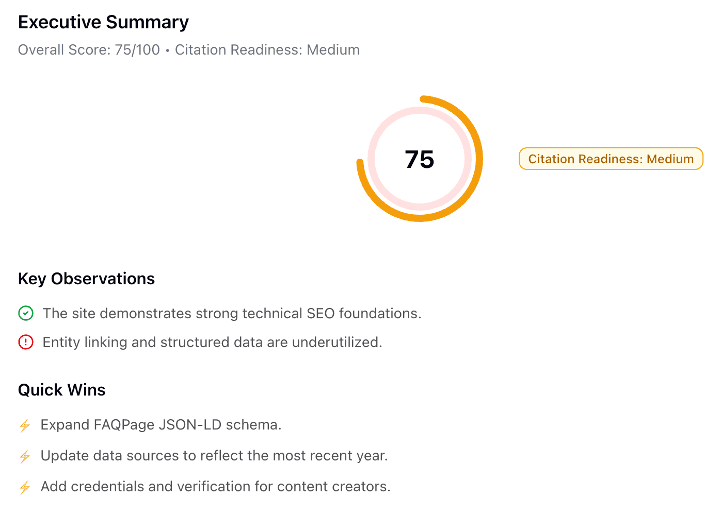Click the Executive Summary heading
The image size is (710, 516).
[x=103, y=22]
